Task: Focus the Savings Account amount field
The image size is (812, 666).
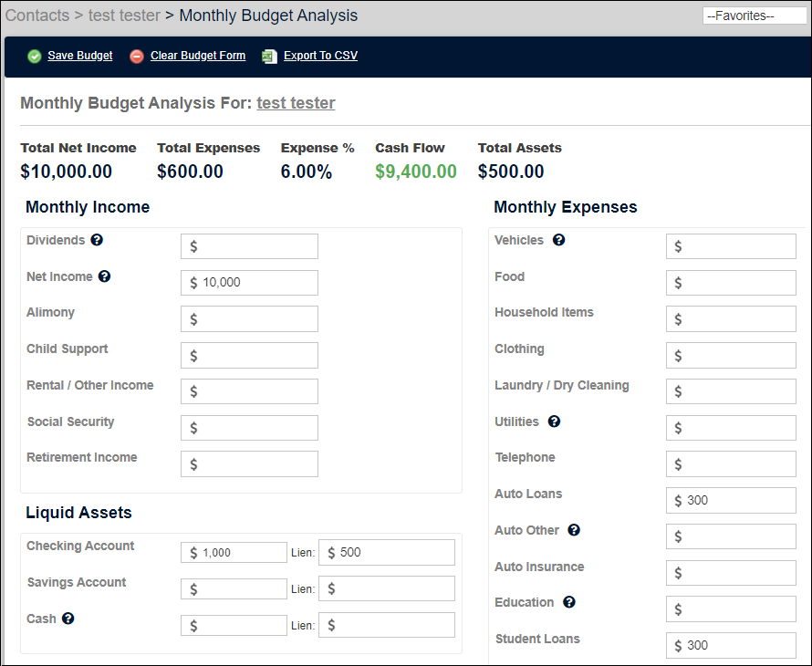Action: click(234, 588)
